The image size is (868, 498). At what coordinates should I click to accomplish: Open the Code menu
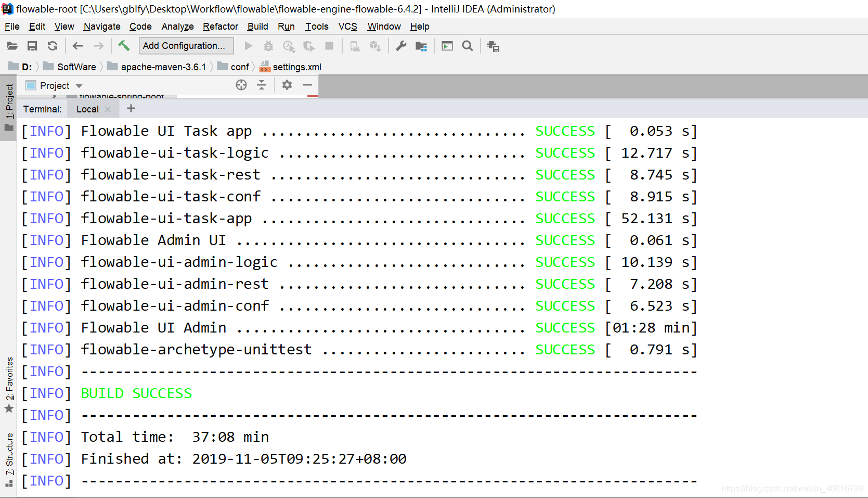pos(140,27)
